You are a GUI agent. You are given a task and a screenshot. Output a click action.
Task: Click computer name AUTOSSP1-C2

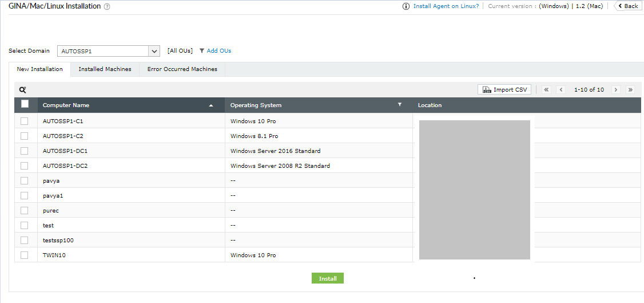[x=63, y=136]
